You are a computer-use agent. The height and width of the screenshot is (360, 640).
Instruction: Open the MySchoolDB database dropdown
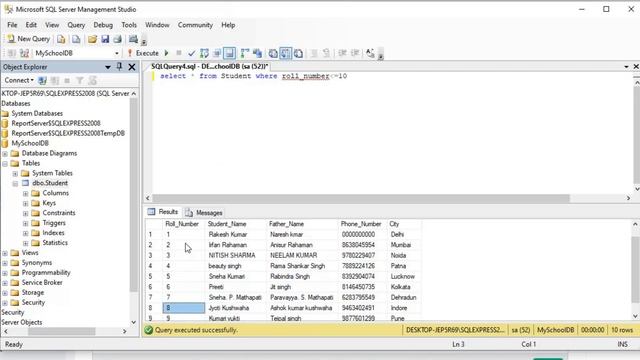point(117,53)
